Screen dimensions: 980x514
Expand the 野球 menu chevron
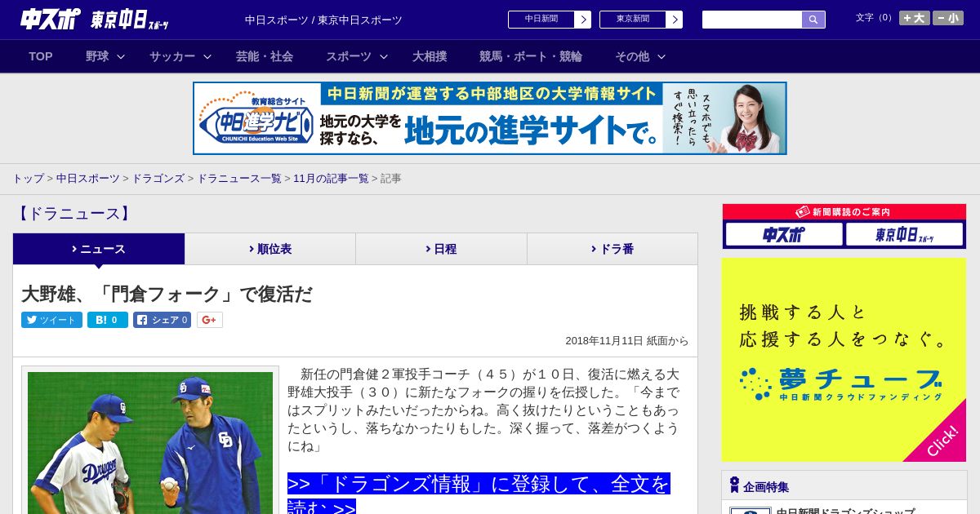(121, 56)
